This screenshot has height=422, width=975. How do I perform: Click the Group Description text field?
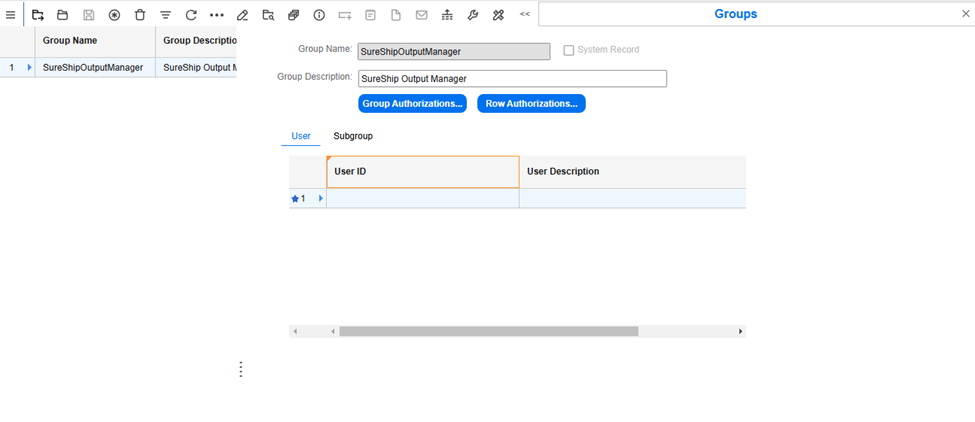point(511,79)
